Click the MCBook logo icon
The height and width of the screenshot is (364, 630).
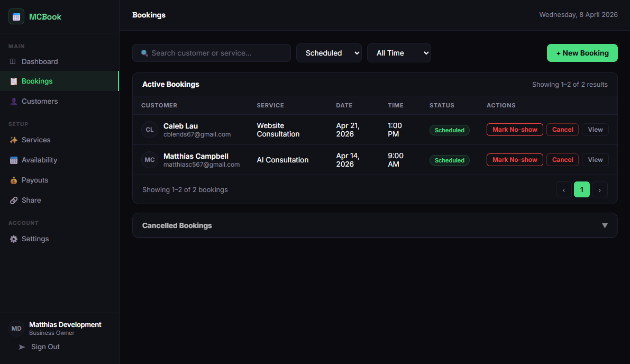[16, 16]
